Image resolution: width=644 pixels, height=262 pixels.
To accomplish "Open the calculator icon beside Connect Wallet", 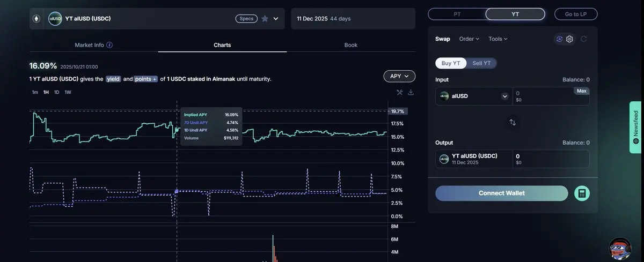I will (x=581, y=193).
